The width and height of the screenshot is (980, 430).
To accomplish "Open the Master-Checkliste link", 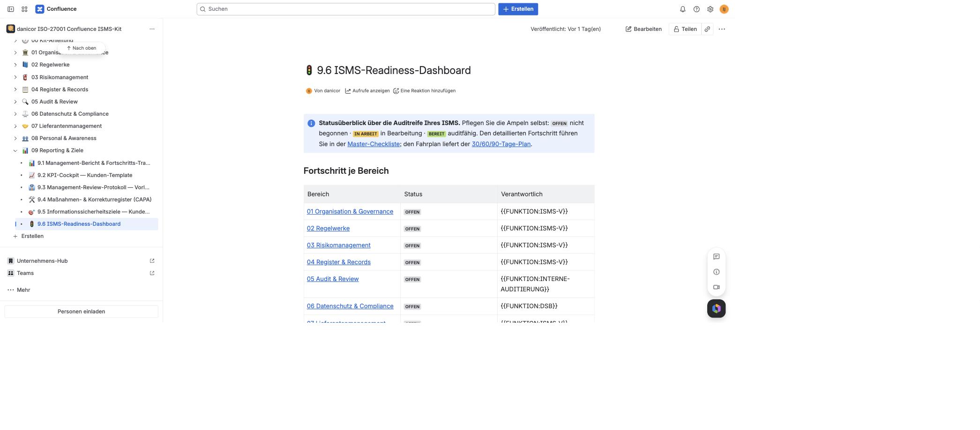I will (x=374, y=144).
